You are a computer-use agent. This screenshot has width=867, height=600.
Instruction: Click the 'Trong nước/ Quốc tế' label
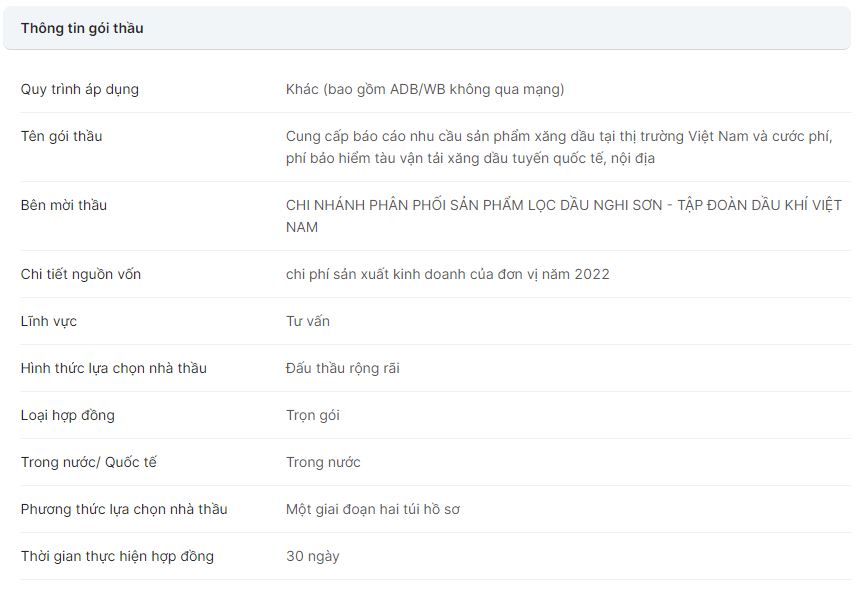click(x=89, y=462)
